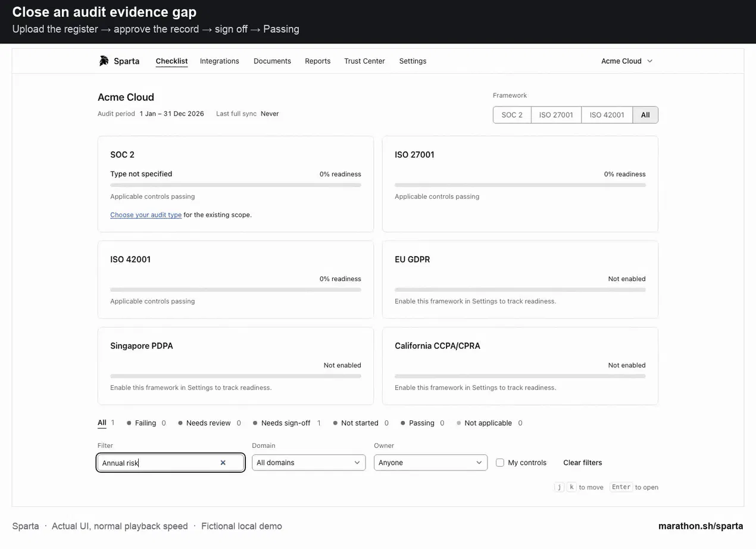Screen dimensions: 756x549
Task: Tick the My controls checkbox
Action: click(x=500, y=463)
